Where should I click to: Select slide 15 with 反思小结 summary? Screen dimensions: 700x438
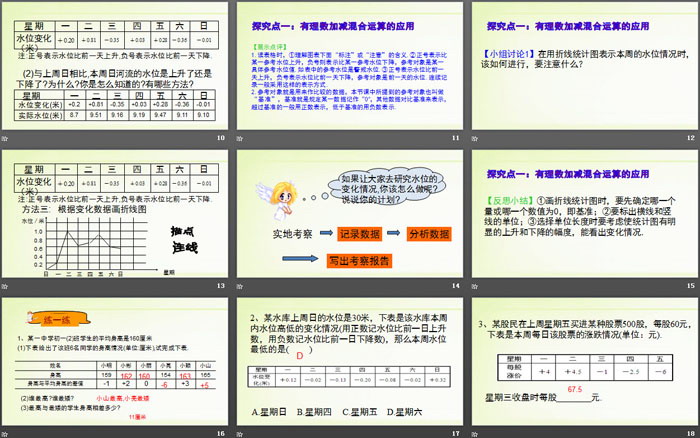pyautogui.click(x=585, y=213)
